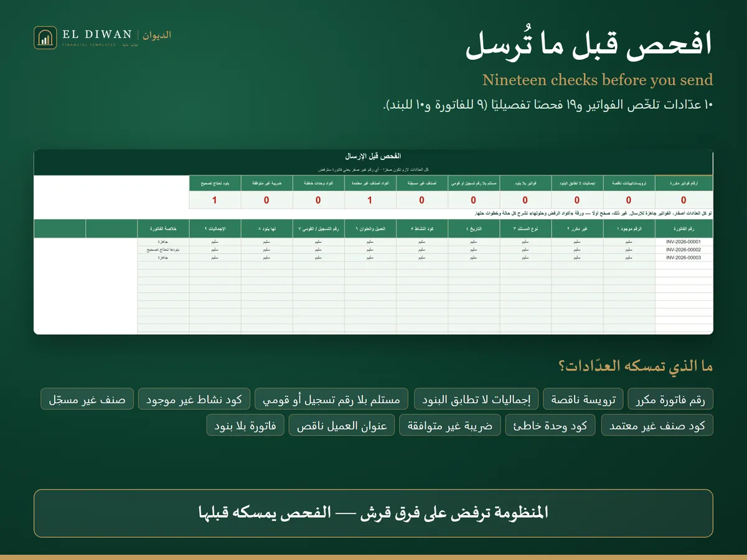Screen dimensions: 747x560
Task: Click the Arabic الديوان brand text
Action: click(157, 35)
